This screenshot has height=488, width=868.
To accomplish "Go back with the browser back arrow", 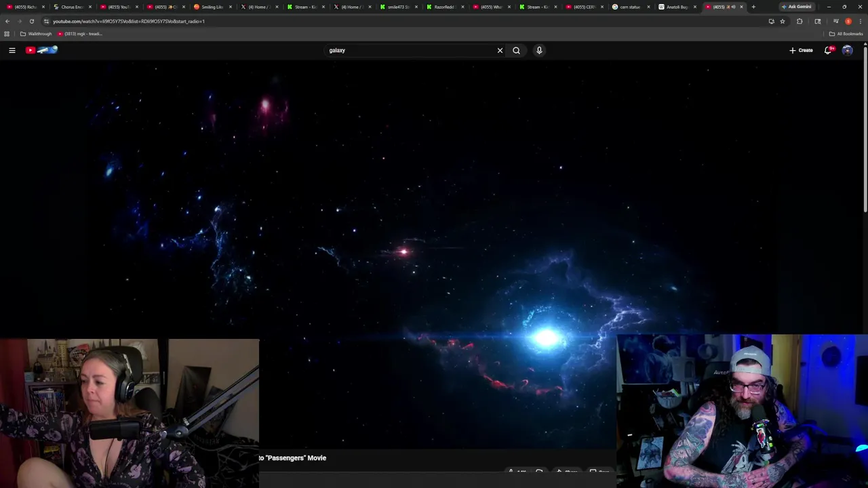I will (x=7, y=21).
